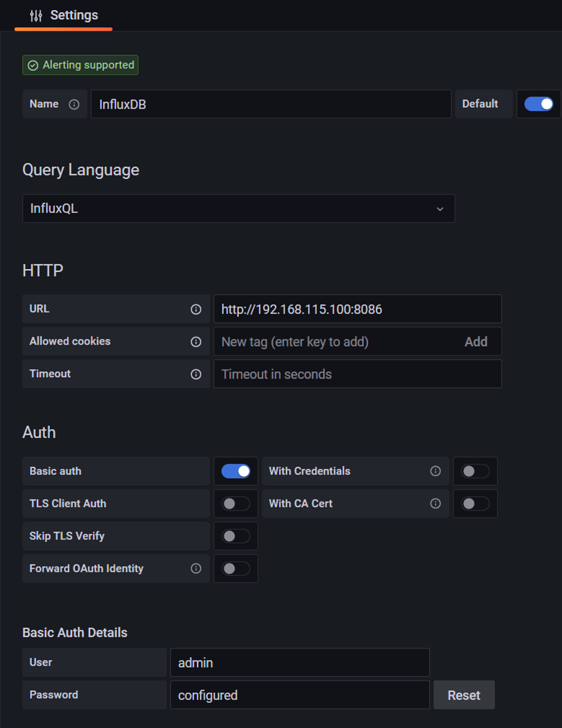
Task: Click the User field containing admin
Action: [300, 663]
